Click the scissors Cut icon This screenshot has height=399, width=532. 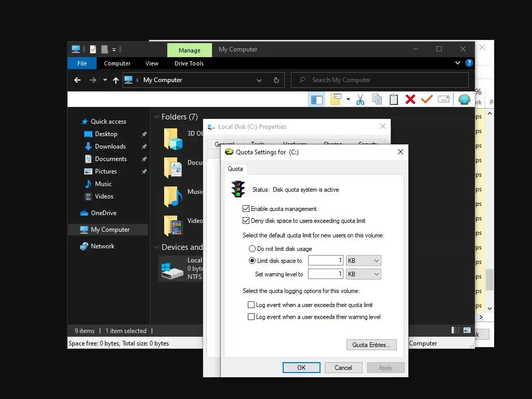(360, 99)
